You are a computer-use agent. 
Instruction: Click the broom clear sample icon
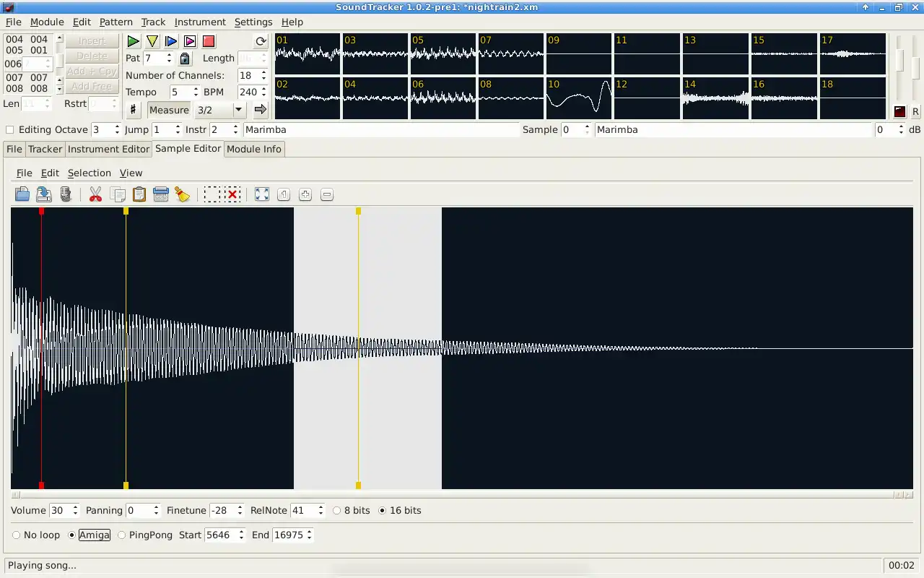click(183, 194)
